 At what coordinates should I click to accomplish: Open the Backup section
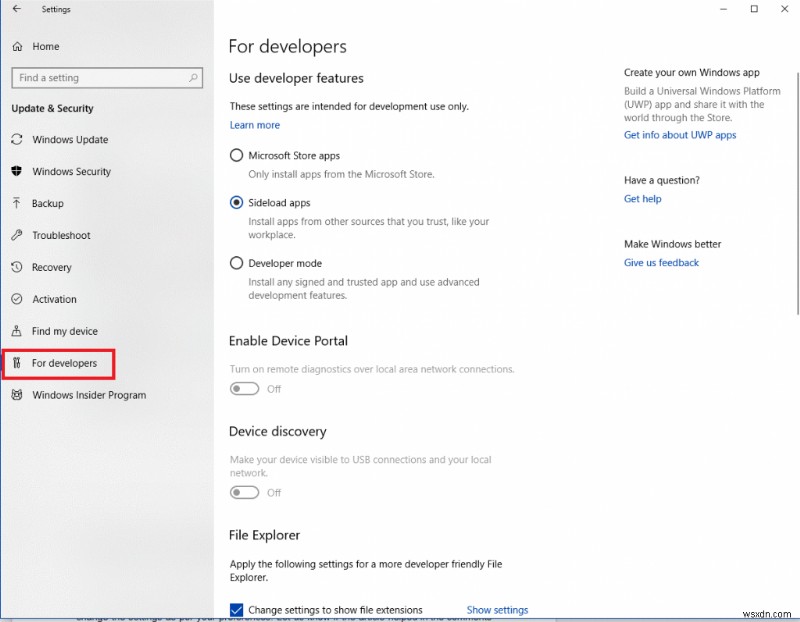(x=48, y=203)
